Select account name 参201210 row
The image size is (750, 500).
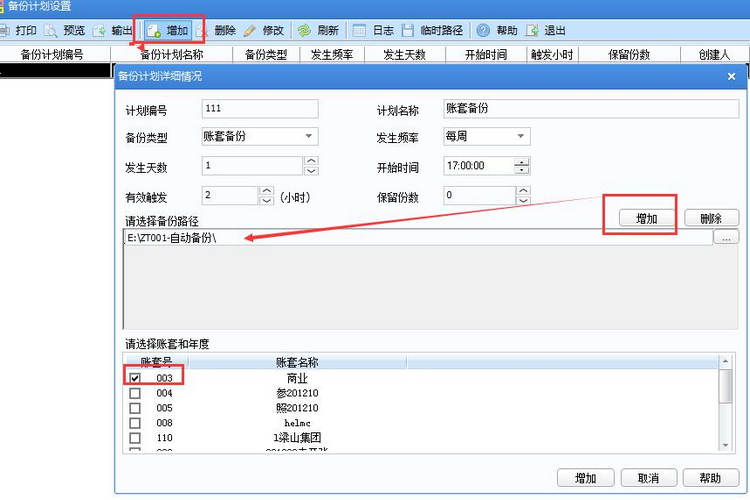297,393
